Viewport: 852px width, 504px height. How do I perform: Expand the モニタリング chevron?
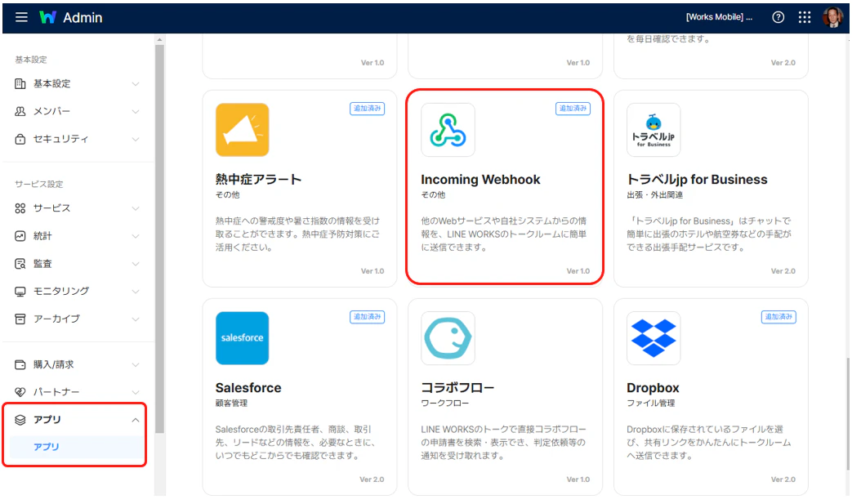[136, 292]
